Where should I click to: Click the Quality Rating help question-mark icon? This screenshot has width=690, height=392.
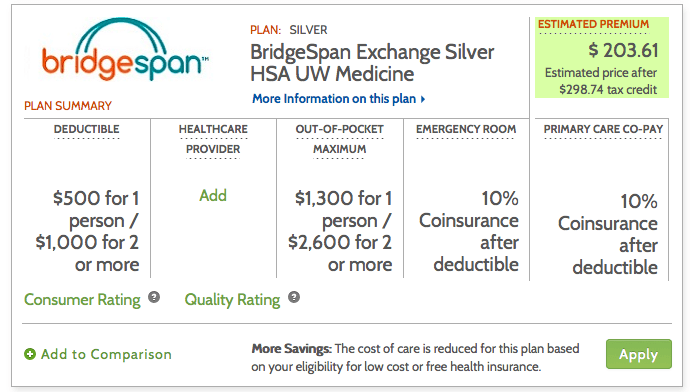(294, 297)
